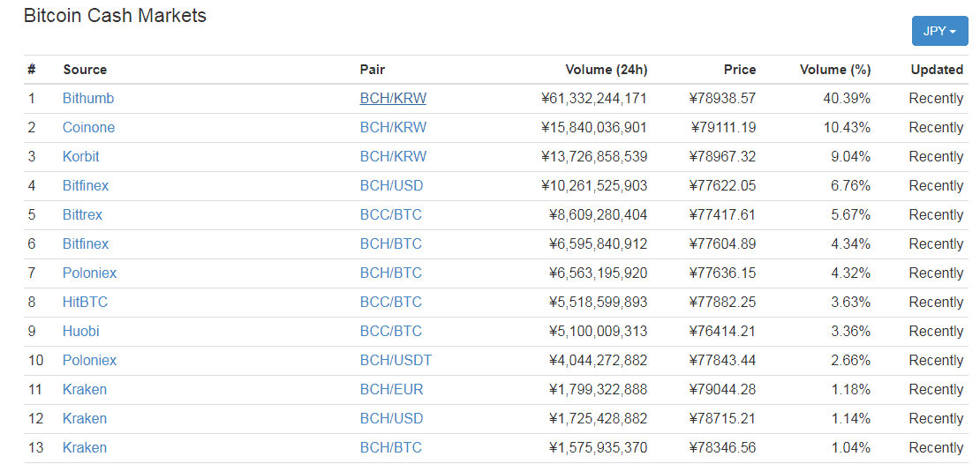Click Bitfinex's BCH/USD pair link

(x=391, y=185)
